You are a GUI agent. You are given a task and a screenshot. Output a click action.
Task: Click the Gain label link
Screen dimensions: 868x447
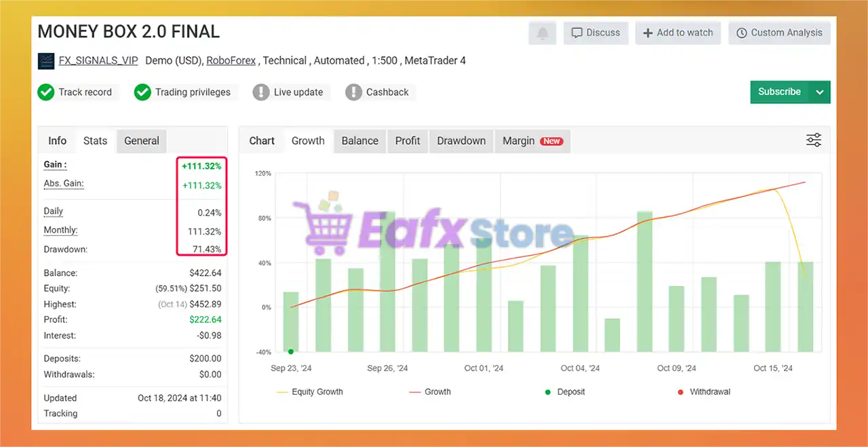[x=55, y=164]
